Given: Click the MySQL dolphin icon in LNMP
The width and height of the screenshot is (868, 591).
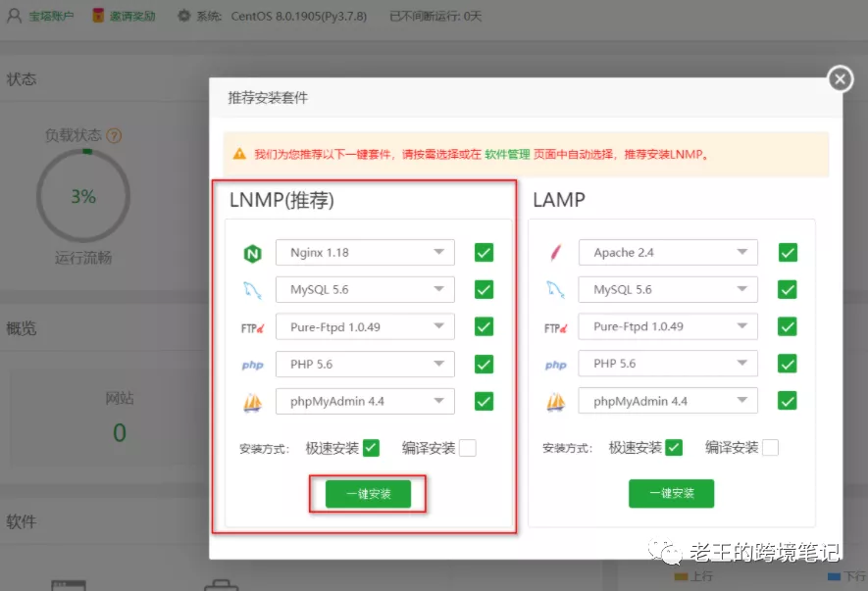Looking at the screenshot, I should (x=252, y=290).
